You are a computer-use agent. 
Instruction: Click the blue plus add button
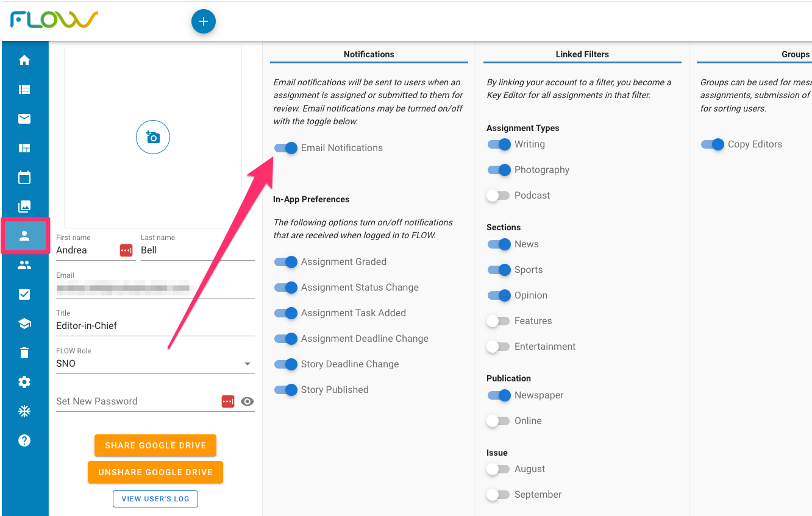[204, 21]
